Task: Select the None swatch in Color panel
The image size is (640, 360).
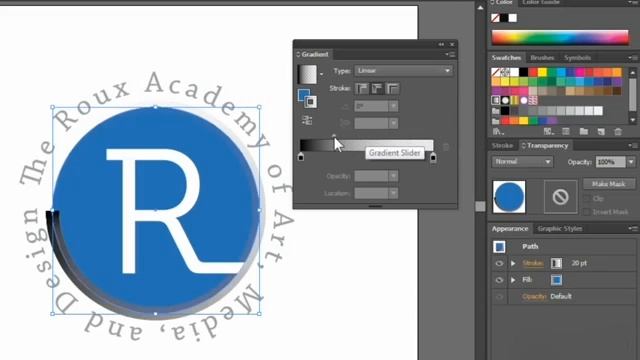Action: [495, 18]
